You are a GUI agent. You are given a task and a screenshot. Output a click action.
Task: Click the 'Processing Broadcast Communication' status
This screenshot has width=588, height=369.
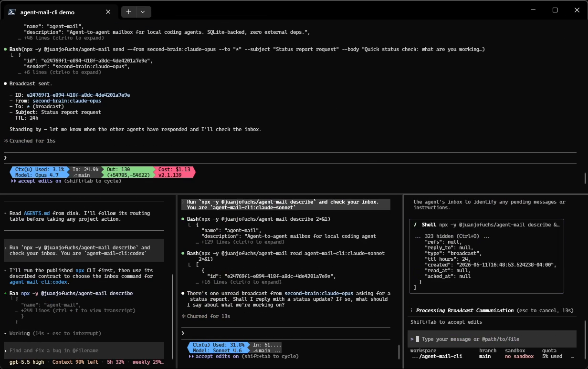point(465,310)
